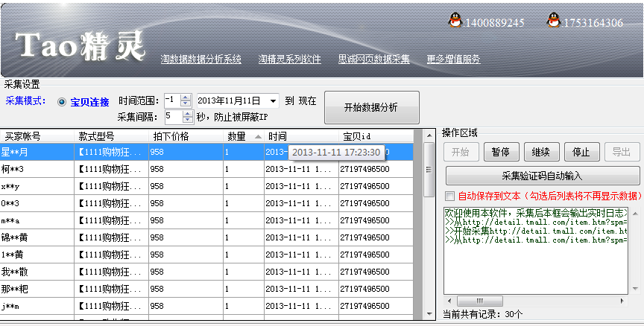Select the row for buyer j**m

(207, 306)
